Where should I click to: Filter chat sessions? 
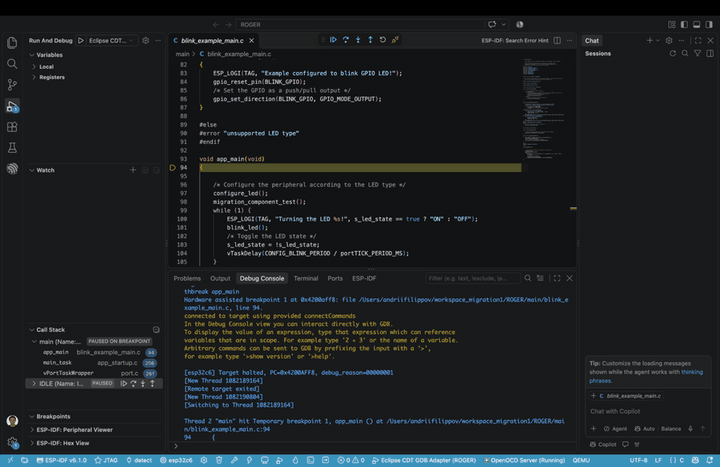tap(697, 53)
